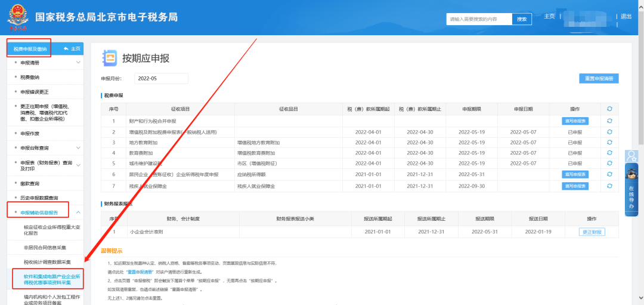Refresh the 增值税及附加税费申报表 row
This screenshot has width=644, height=305.
click(609, 132)
